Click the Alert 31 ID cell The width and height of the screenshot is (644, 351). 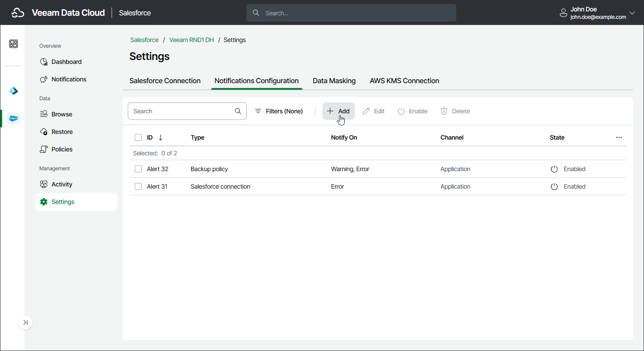tap(157, 186)
